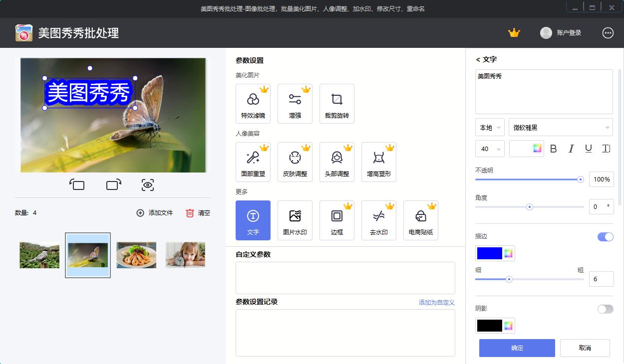Click 清空 to clear the file list
This screenshot has width=624, height=364.
(198, 213)
